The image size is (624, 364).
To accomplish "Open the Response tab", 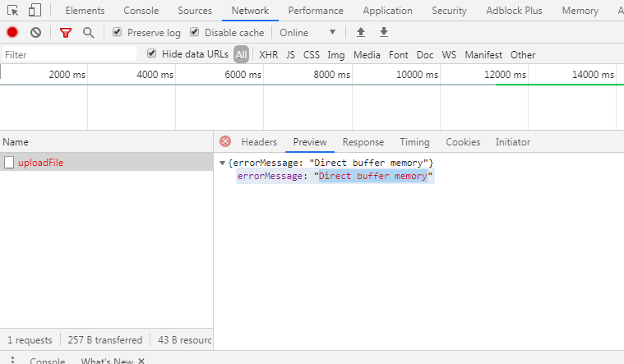I will click(x=363, y=142).
